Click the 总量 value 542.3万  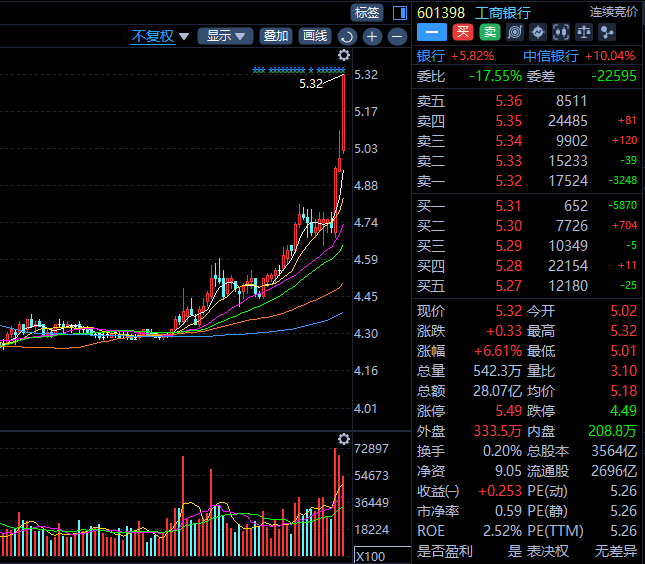[x=497, y=371]
